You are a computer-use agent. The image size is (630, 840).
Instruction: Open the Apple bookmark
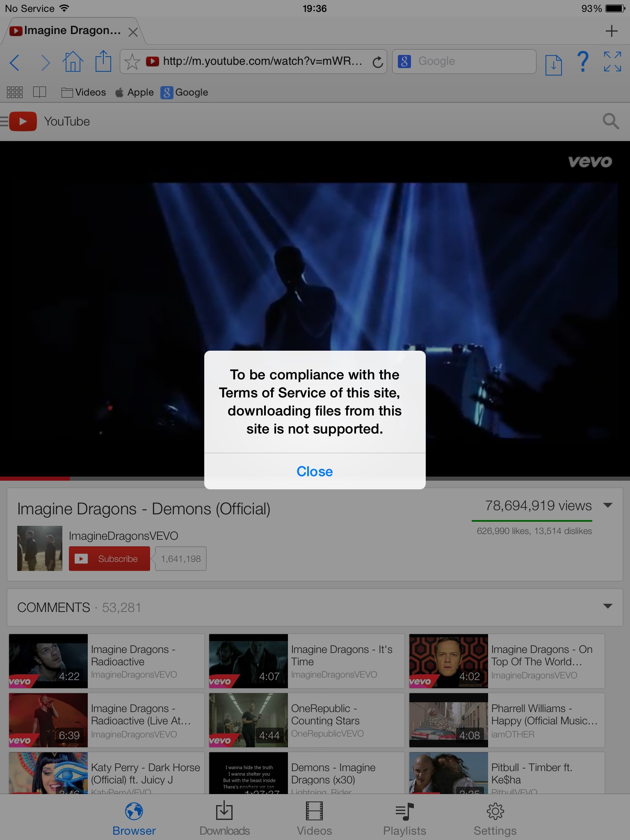click(135, 92)
